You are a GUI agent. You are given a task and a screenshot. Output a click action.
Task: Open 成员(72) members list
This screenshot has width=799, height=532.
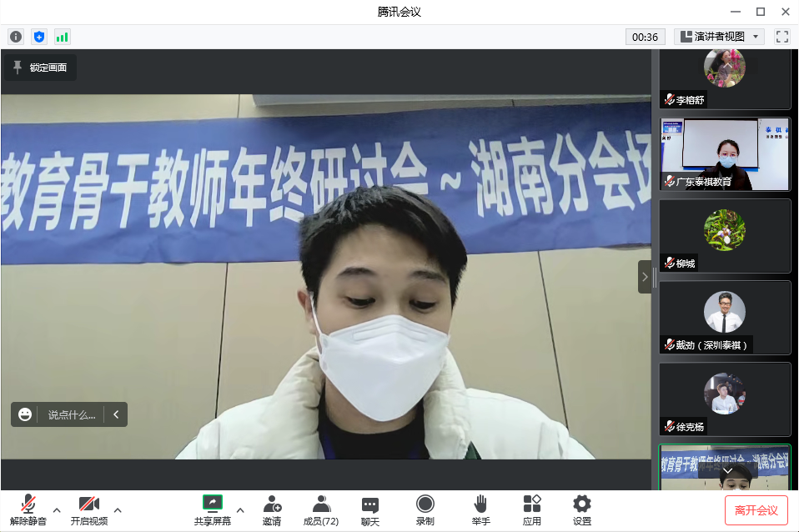coord(320,509)
